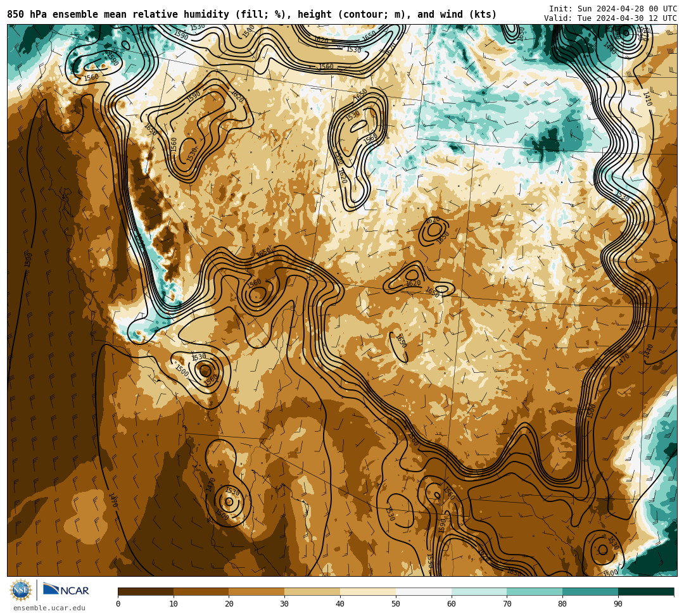Select the 40-50% cream colorbar segment
Screen dimensions: 684x616
click(x=368, y=591)
